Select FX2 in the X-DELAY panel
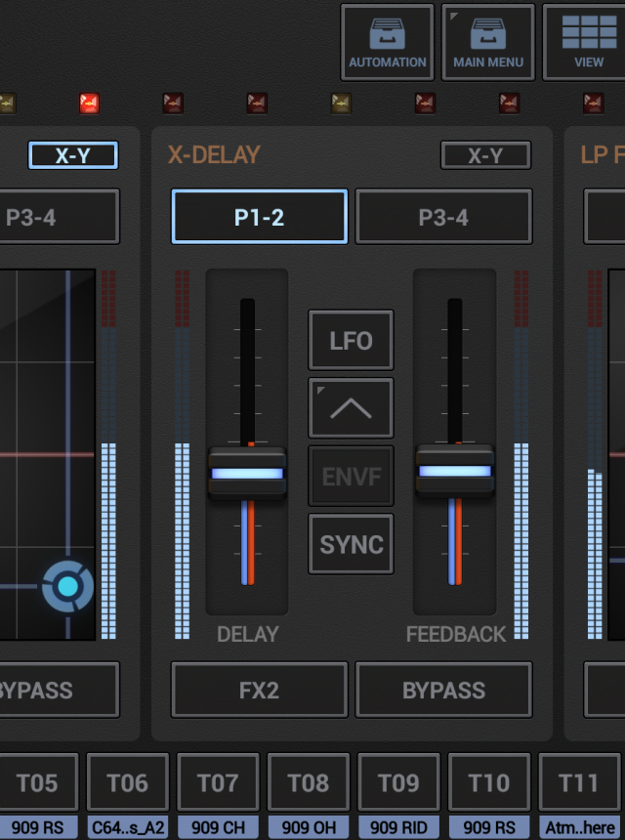 click(259, 690)
